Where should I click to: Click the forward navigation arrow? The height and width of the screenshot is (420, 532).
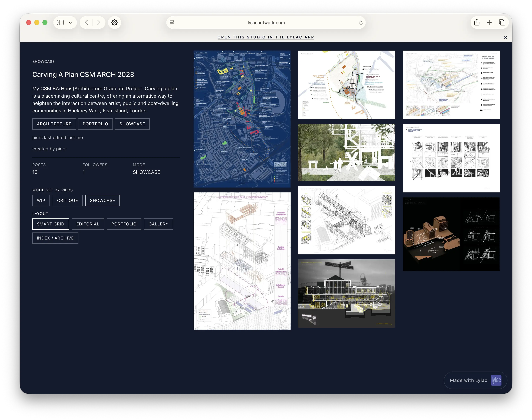(99, 22)
